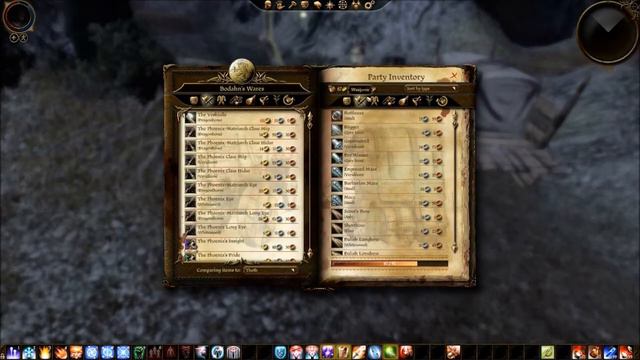Screen dimensions: 640x360
Task: Select Battleaxe in Party Inventory
Action: tap(389, 116)
